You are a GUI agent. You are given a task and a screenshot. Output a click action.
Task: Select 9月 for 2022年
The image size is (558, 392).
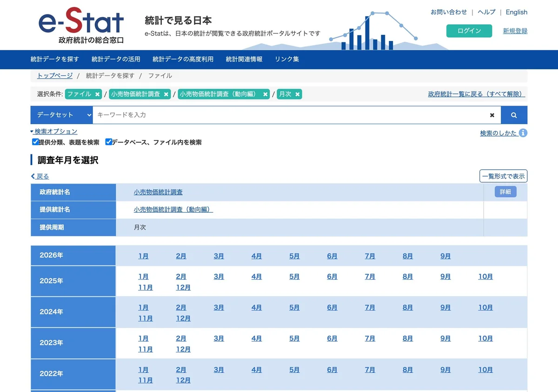pyautogui.click(x=445, y=370)
